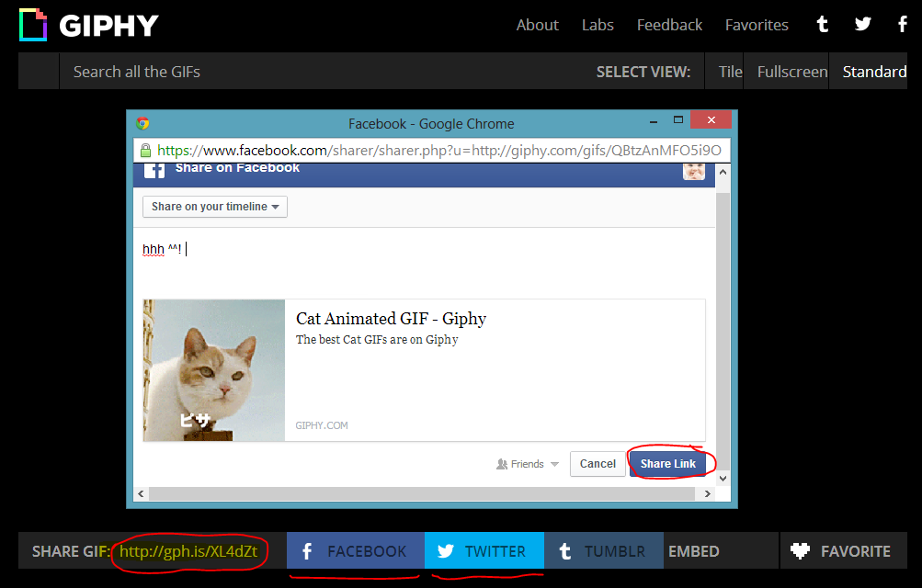The image size is (922, 588).
Task: Click the Chrome icon in the popup title bar
Action: (142, 123)
